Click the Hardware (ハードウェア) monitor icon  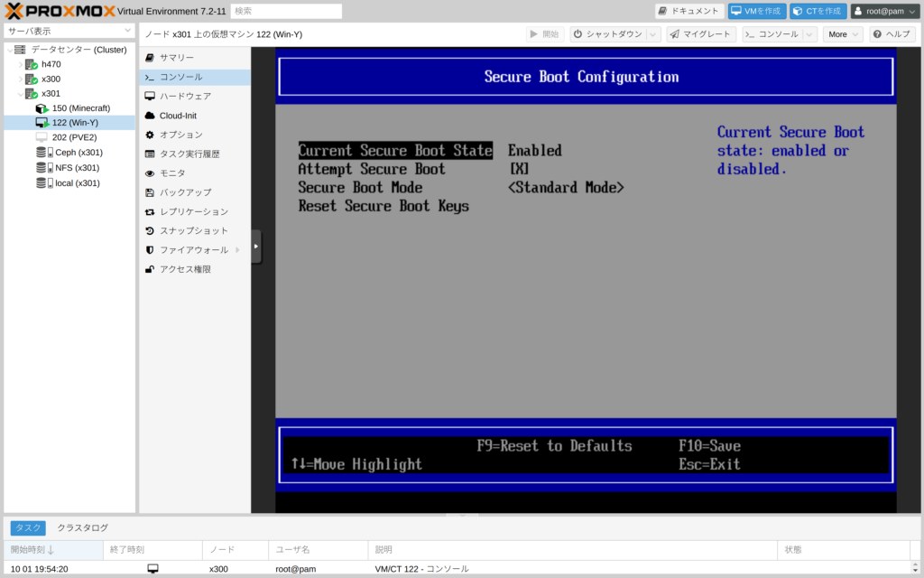(x=150, y=96)
